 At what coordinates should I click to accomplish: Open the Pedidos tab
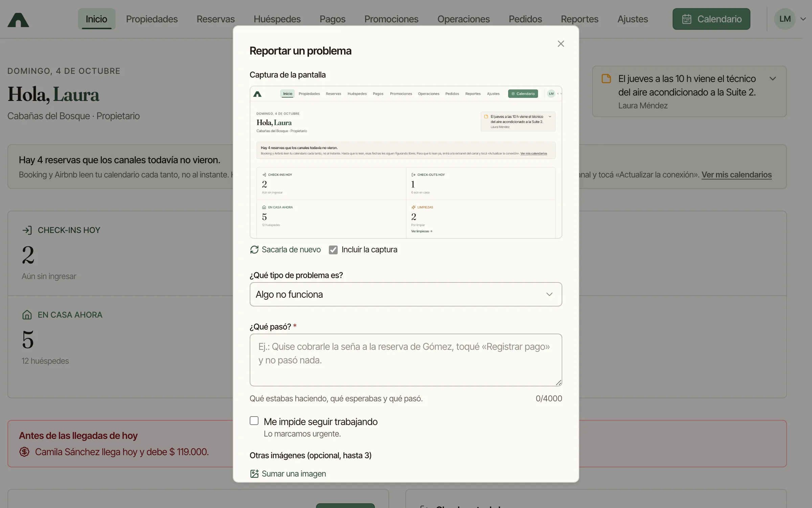pyautogui.click(x=525, y=19)
